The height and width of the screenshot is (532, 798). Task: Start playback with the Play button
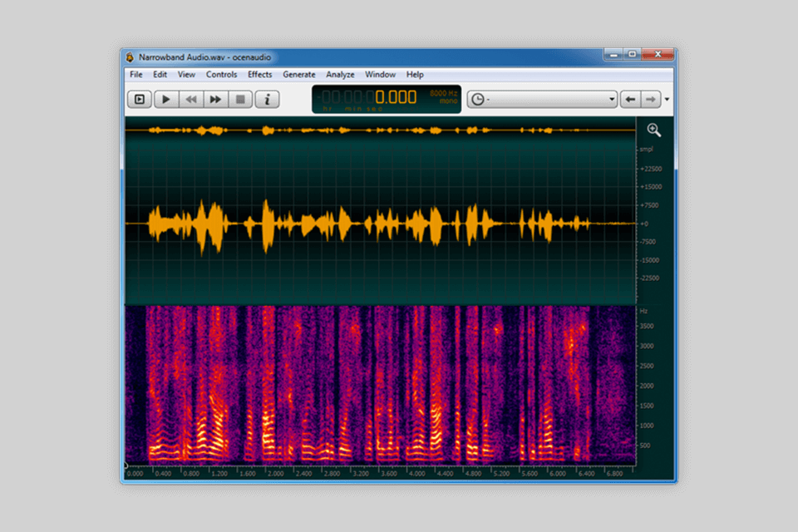pos(166,99)
